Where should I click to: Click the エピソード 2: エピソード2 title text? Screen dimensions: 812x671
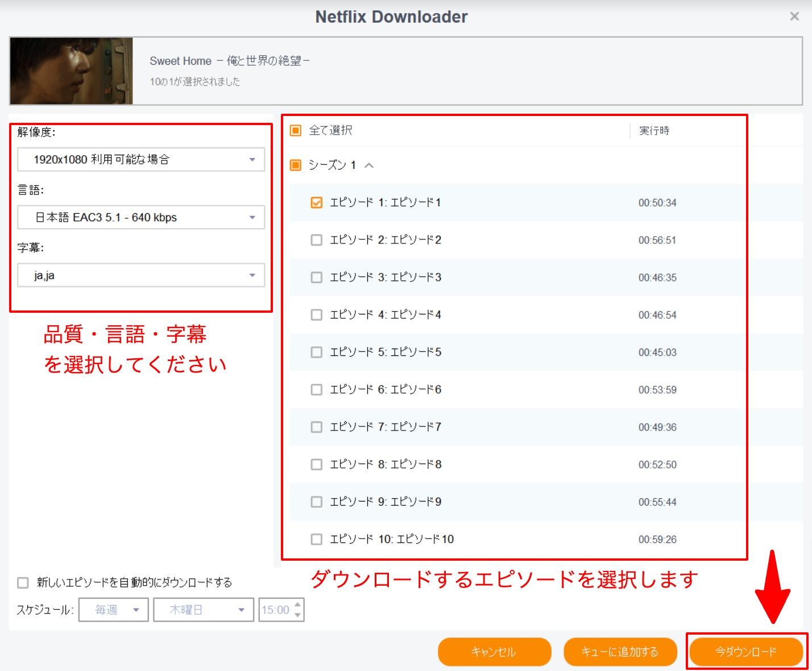pyautogui.click(x=386, y=240)
